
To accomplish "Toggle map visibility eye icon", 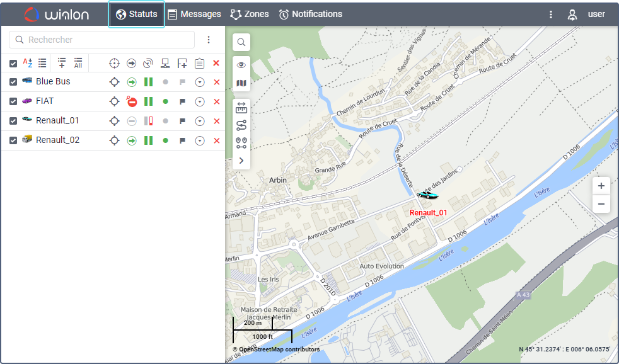I will [241, 65].
